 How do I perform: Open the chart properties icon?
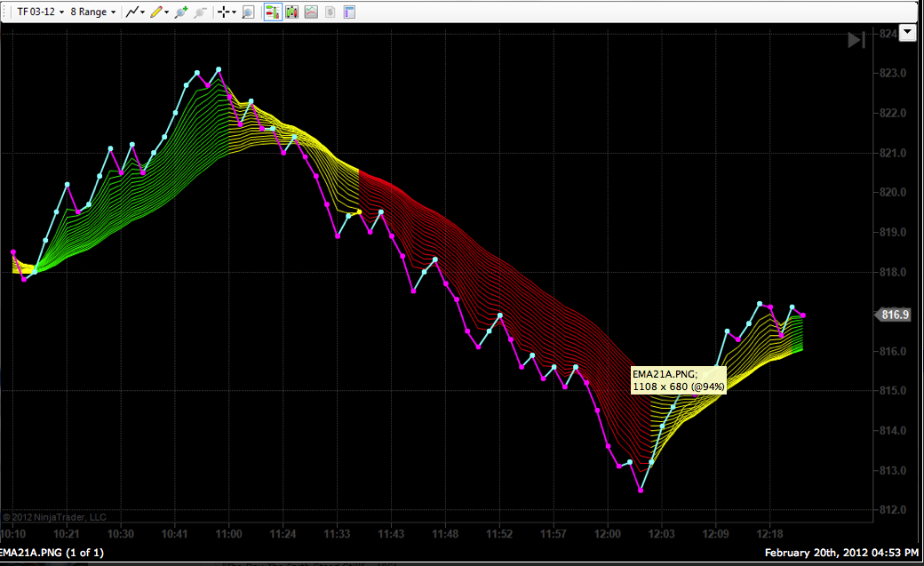(349, 12)
